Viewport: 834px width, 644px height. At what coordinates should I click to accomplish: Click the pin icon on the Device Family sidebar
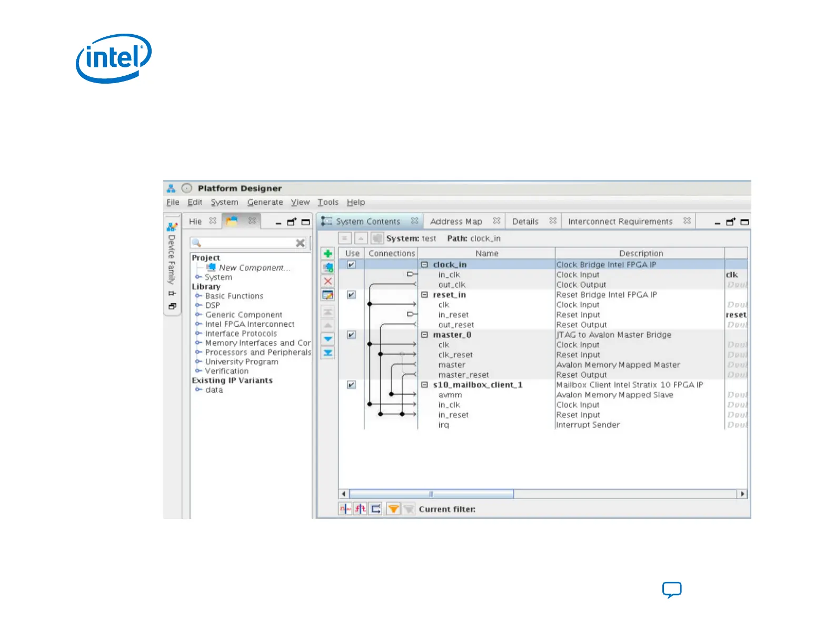point(172,294)
